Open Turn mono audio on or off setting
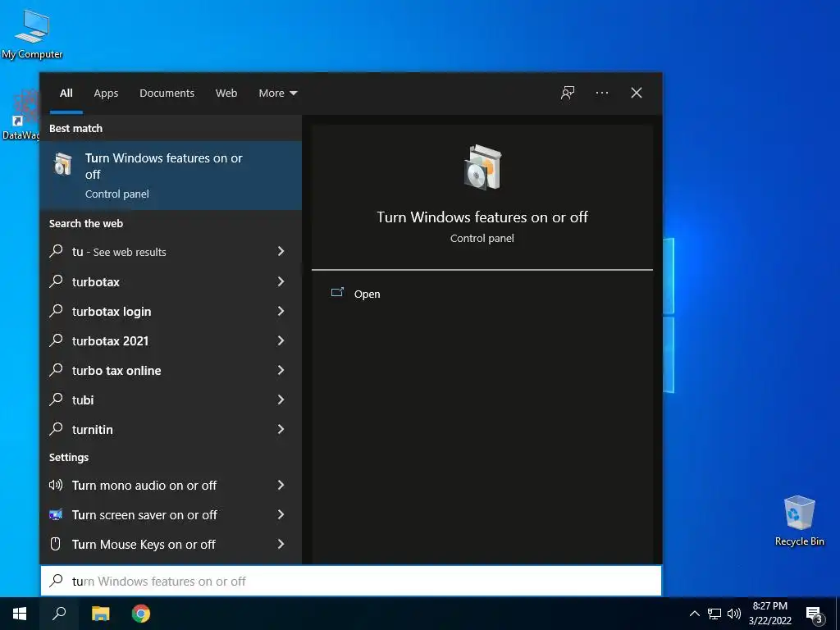The height and width of the screenshot is (630, 840). [171, 485]
